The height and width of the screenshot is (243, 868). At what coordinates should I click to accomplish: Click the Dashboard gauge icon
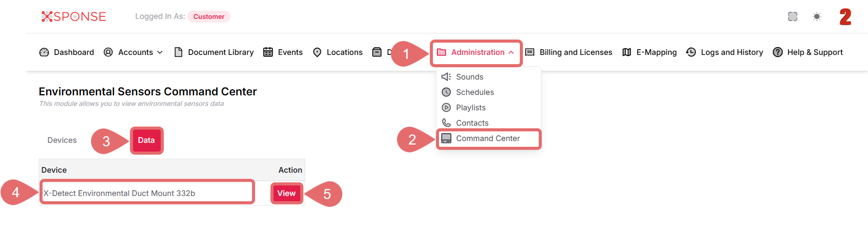click(44, 52)
